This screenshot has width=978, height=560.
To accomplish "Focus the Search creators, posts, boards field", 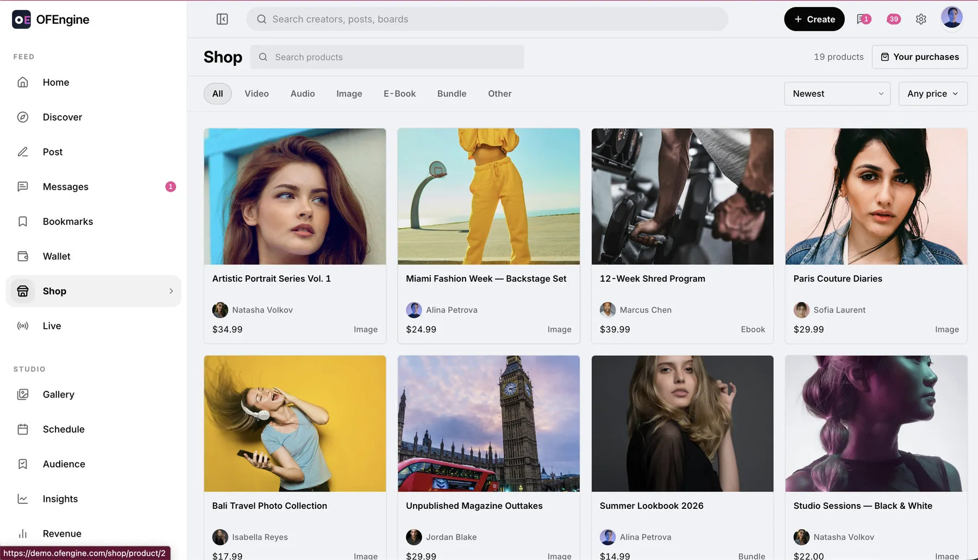I will tap(487, 19).
